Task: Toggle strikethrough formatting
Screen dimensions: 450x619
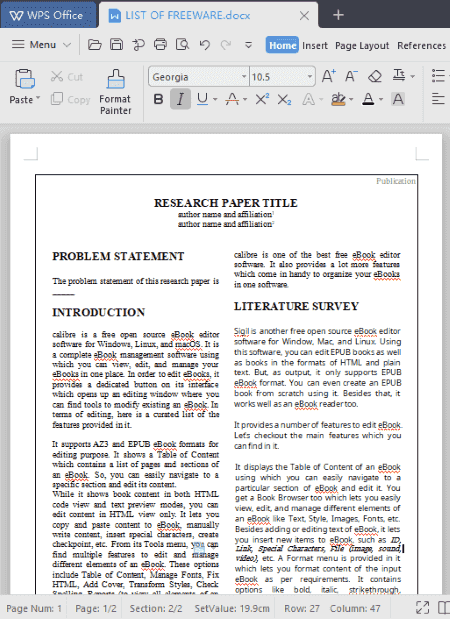Action: (232, 99)
